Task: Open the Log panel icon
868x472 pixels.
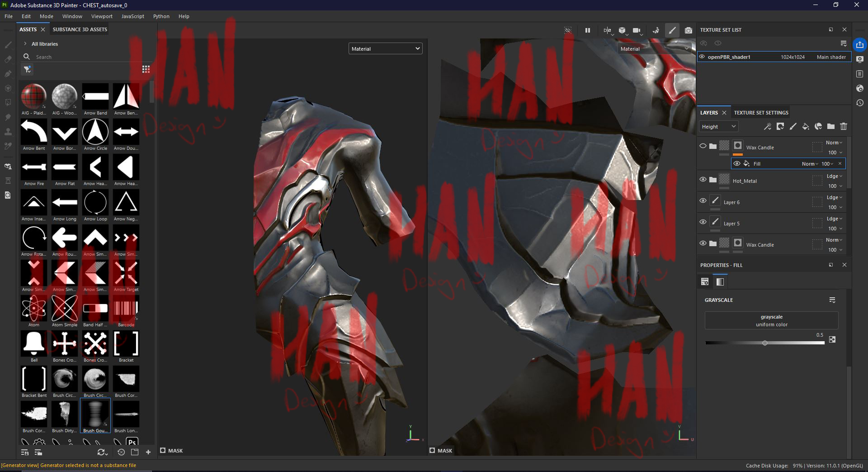Action: [x=859, y=74]
